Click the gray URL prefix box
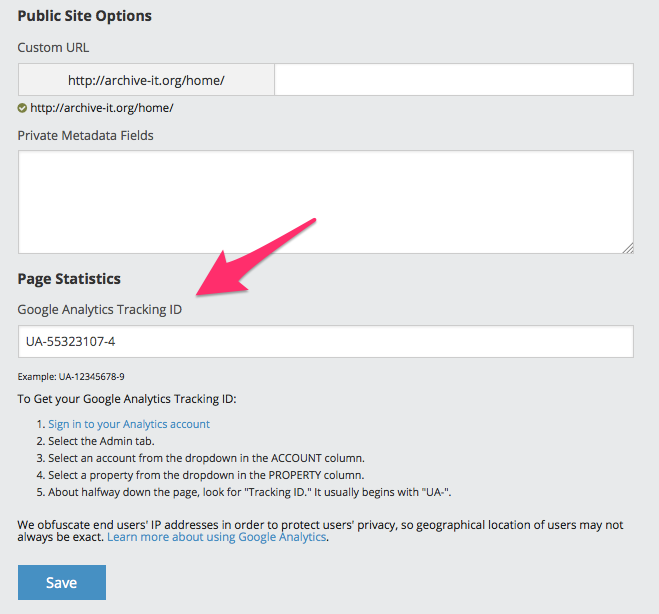Viewport: 659px width, 614px height. [x=146, y=80]
